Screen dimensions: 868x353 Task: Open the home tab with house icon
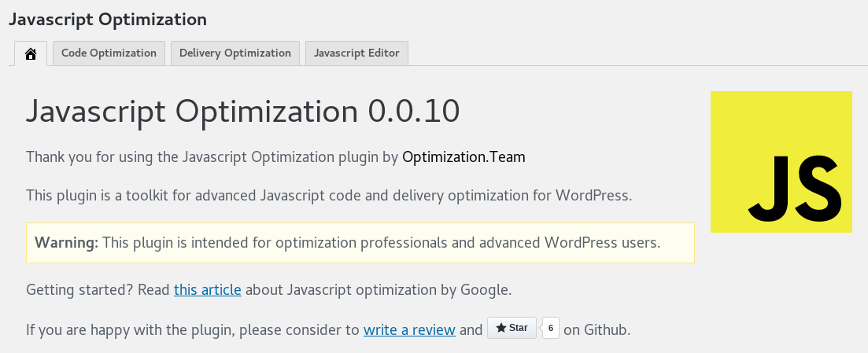[x=31, y=53]
